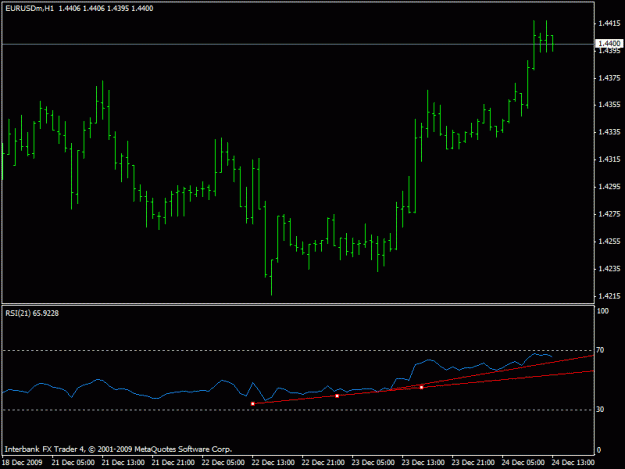
Task: Click the 1.4315 price scale value
Action: click(609, 159)
